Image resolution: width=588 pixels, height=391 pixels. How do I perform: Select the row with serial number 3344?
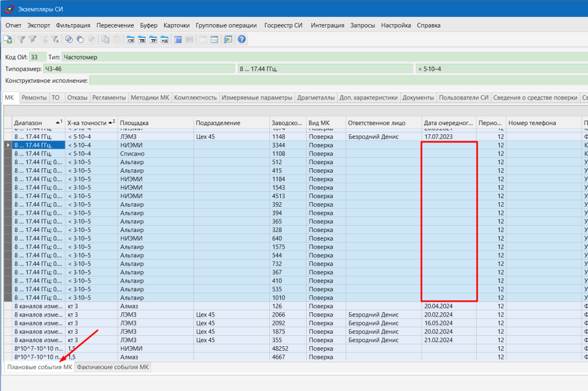pos(296,145)
